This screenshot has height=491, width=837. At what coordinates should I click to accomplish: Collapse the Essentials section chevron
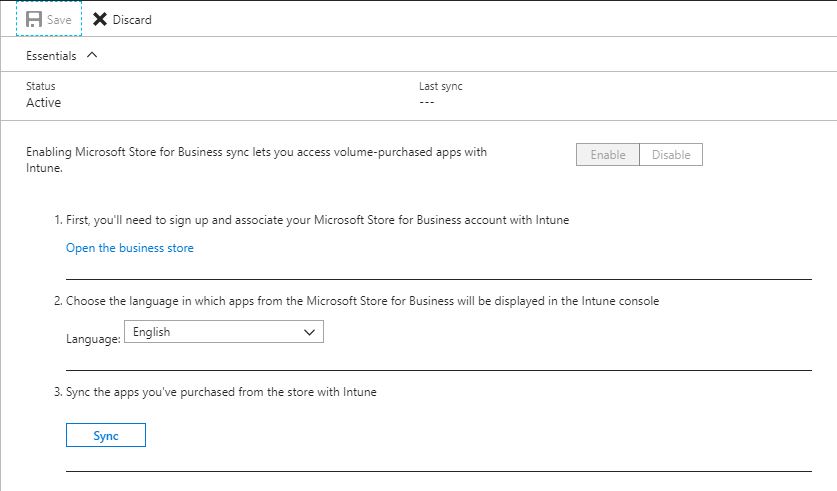pyautogui.click(x=92, y=55)
